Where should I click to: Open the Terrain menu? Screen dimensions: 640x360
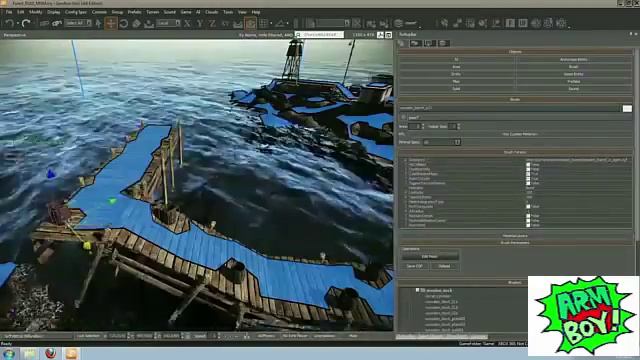tap(153, 12)
